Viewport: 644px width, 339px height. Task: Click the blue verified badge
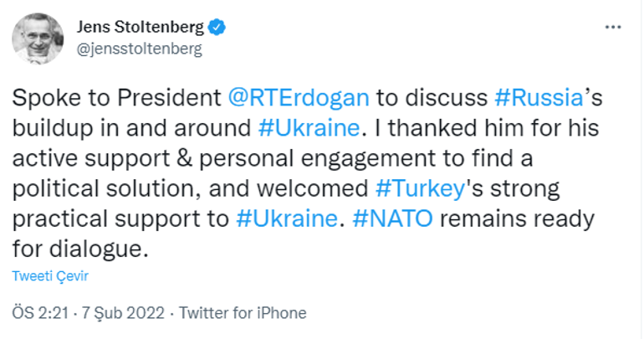tap(217, 28)
